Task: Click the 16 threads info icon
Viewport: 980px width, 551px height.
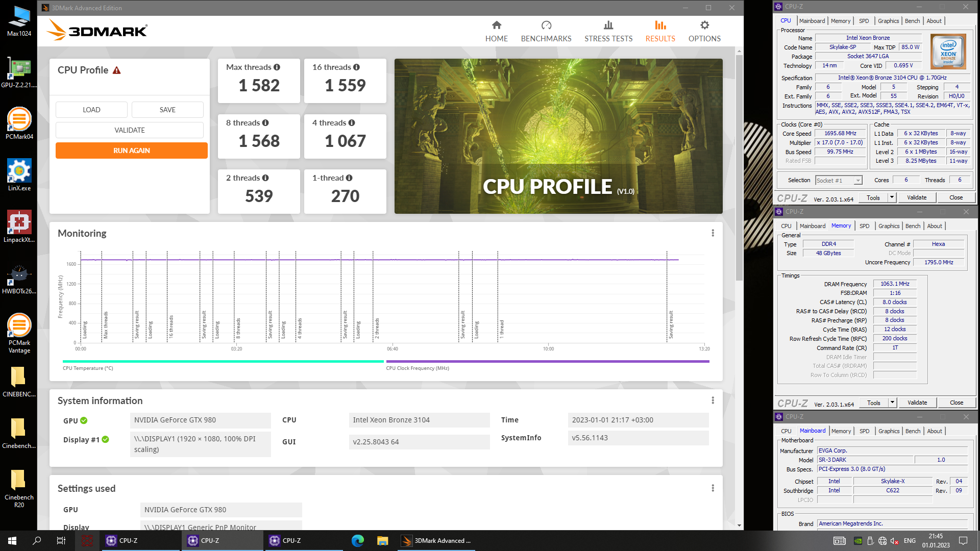Action: click(x=356, y=67)
